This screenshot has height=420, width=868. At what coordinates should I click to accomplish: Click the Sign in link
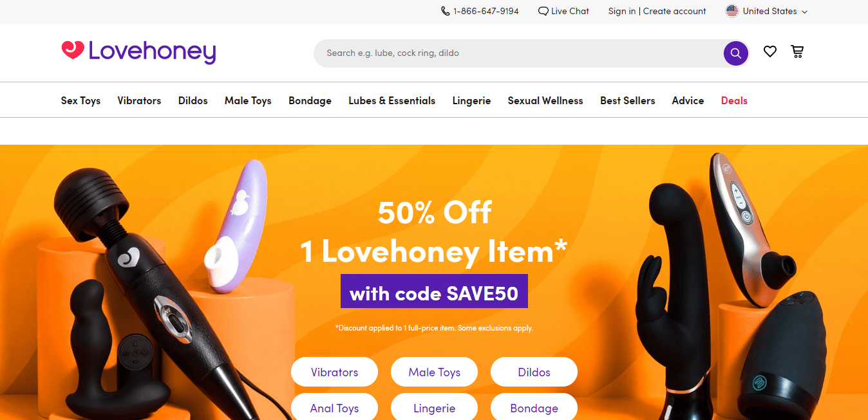coord(622,11)
